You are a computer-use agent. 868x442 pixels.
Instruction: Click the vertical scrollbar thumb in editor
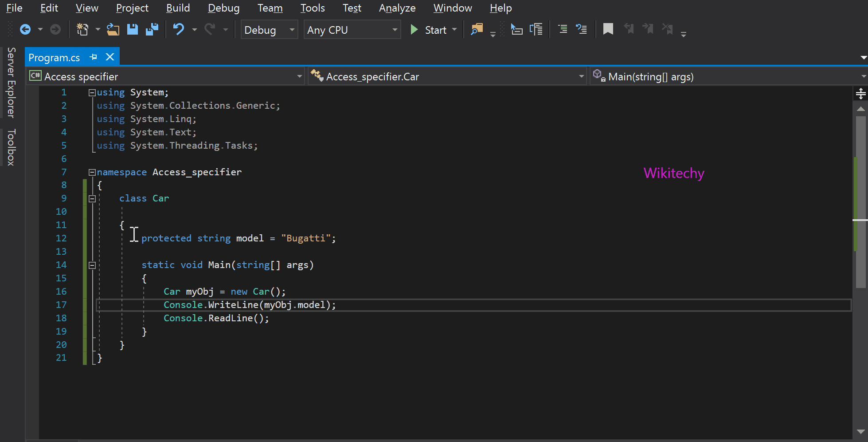tap(860, 200)
